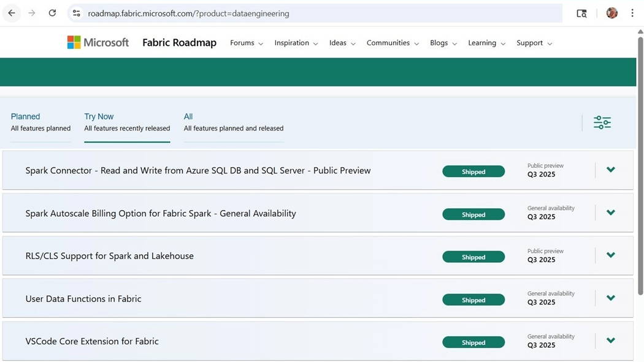Reload the page with the refresh icon

pos(52,13)
